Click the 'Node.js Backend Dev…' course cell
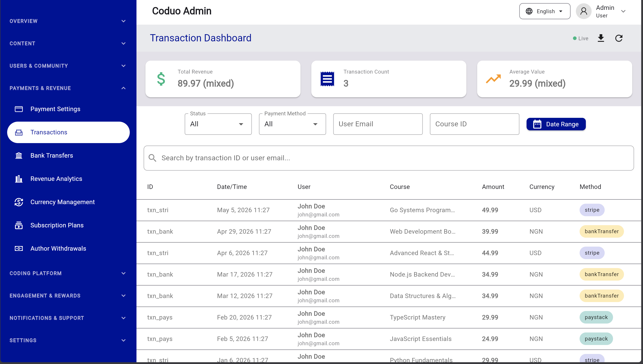Viewport: 643px width, 364px height. [x=422, y=275]
